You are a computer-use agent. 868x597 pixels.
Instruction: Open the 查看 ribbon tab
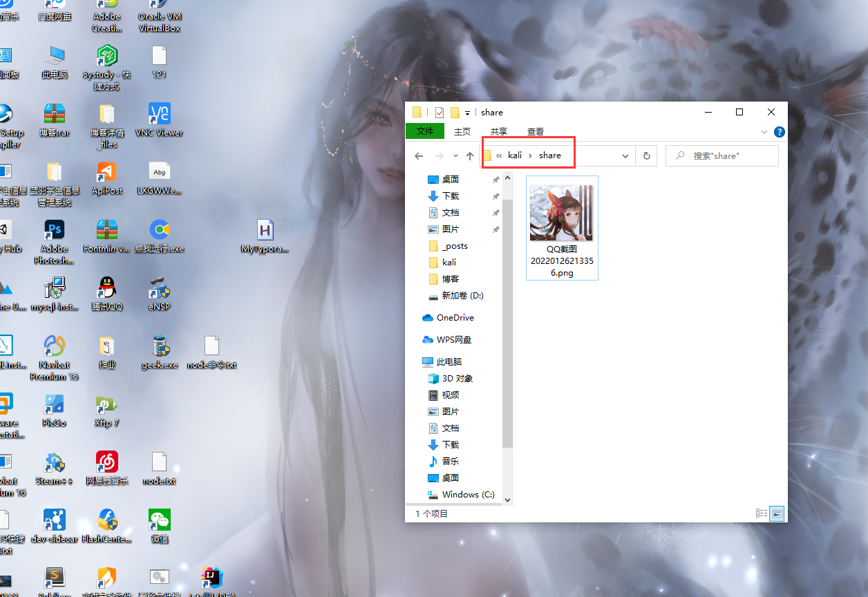point(535,131)
